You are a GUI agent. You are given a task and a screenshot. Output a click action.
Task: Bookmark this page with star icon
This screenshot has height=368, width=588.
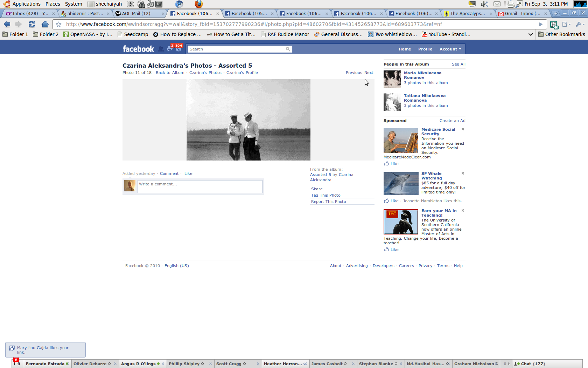(x=59, y=24)
